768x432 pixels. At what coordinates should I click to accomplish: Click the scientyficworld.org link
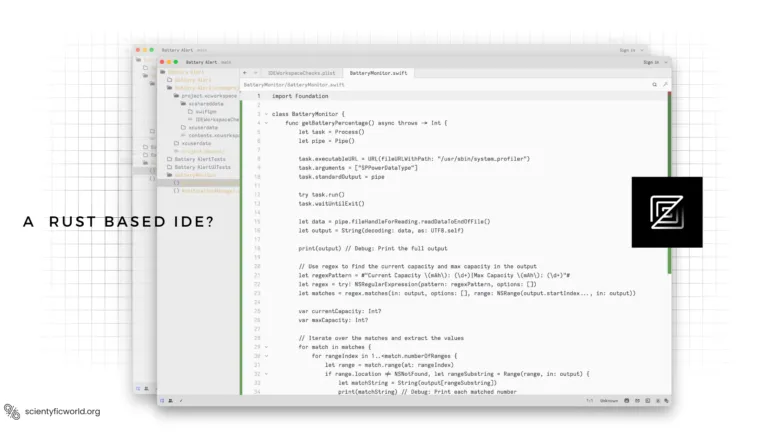point(62,411)
